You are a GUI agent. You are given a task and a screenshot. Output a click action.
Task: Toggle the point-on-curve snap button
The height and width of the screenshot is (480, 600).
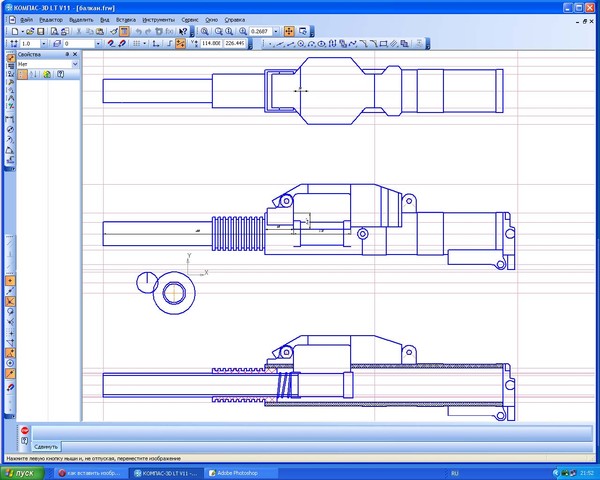[10, 374]
